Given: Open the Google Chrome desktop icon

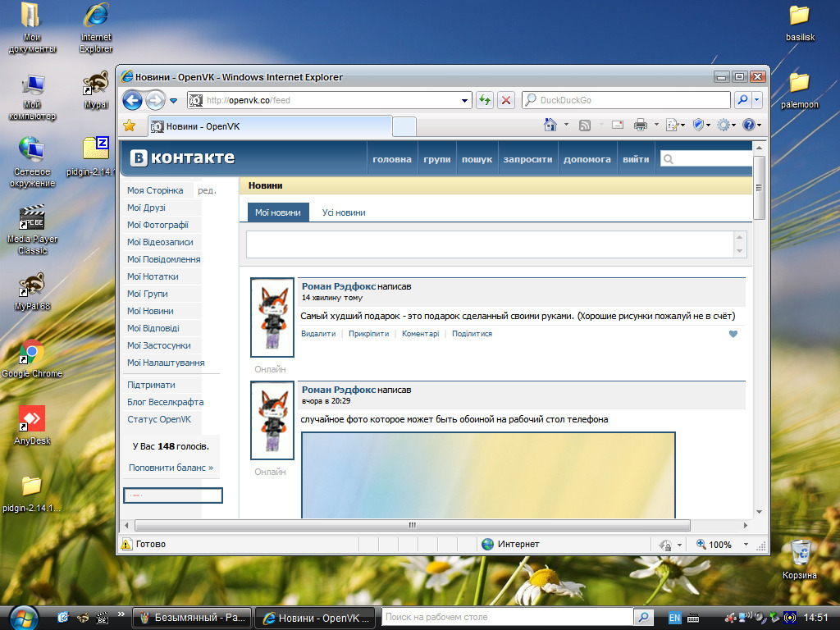Looking at the screenshot, I should (x=32, y=359).
